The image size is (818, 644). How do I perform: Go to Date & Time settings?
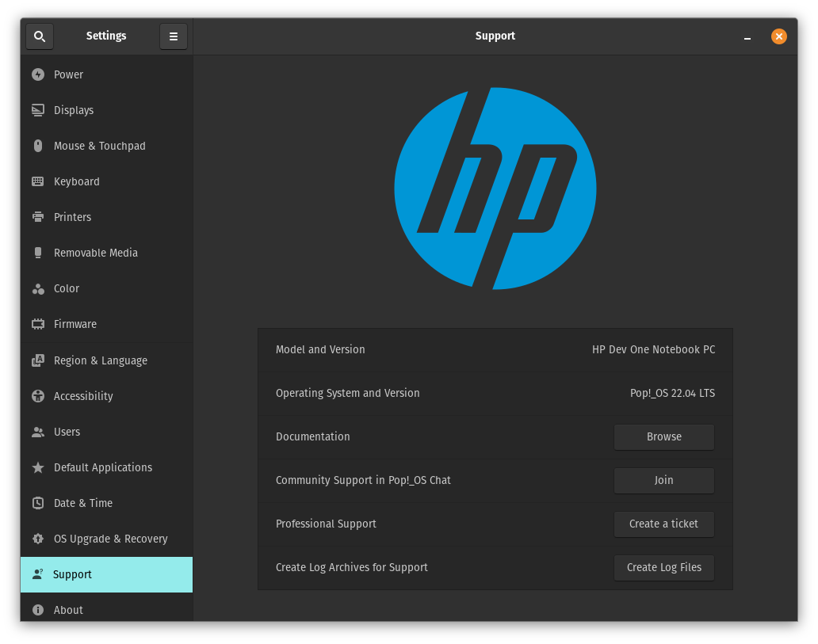(x=83, y=503)
